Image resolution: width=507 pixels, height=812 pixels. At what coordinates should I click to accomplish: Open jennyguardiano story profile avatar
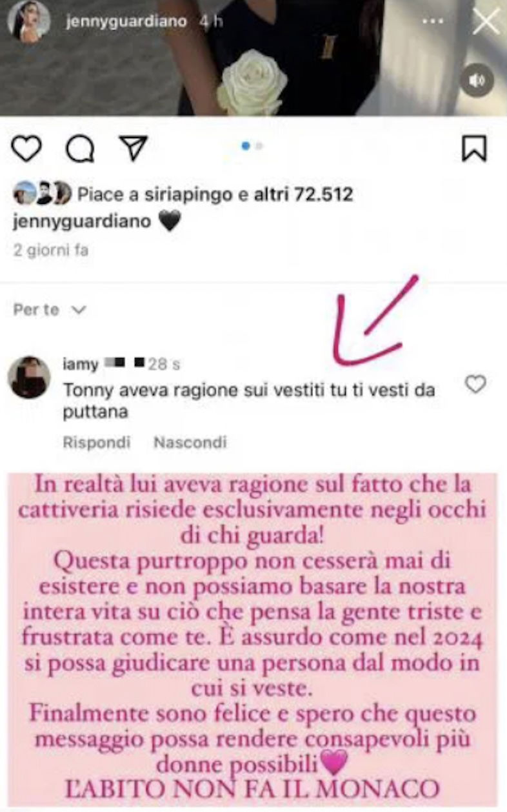[x=28, y=21]
